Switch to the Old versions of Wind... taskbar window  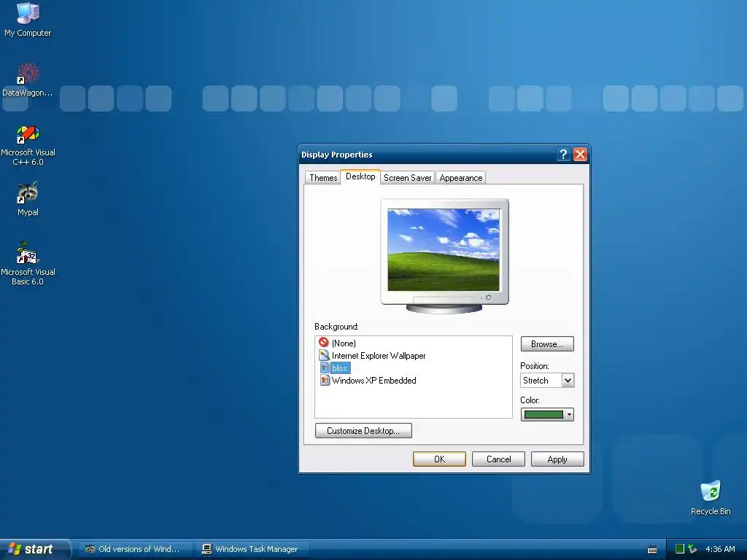click(x=135, y=549)
